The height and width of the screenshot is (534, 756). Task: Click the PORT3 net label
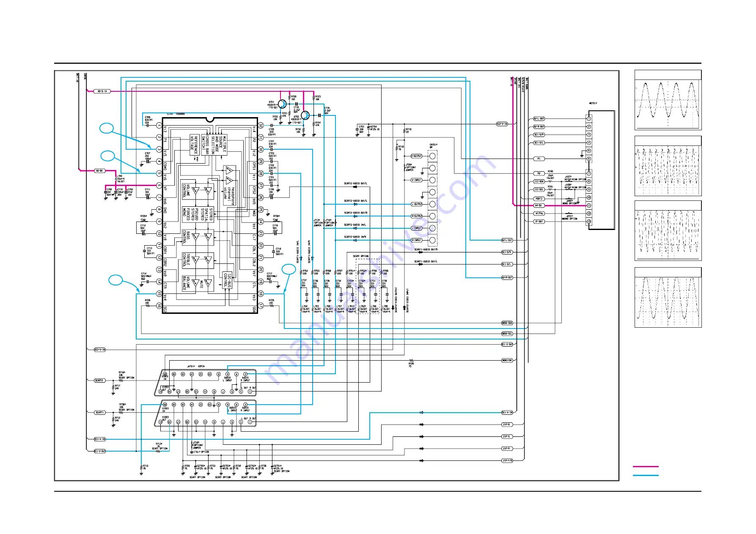(539, 199)
